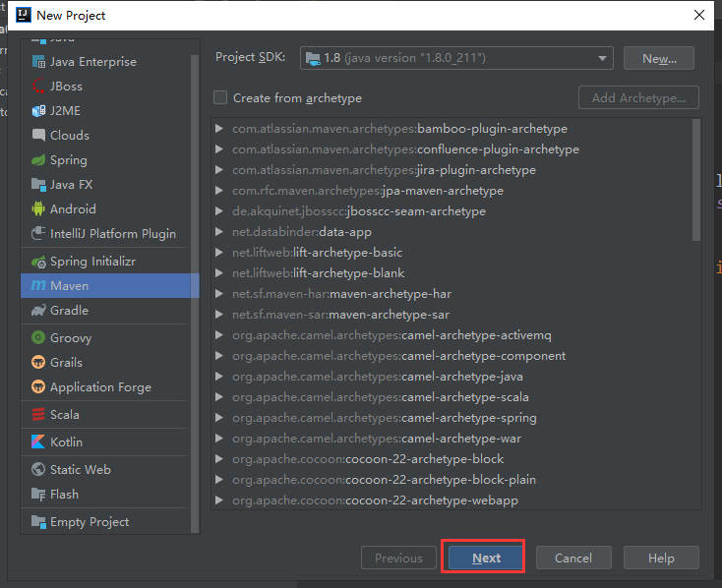722x588 pixels.
Task: Click the JBoss project type icon
Action: point(38,87)
